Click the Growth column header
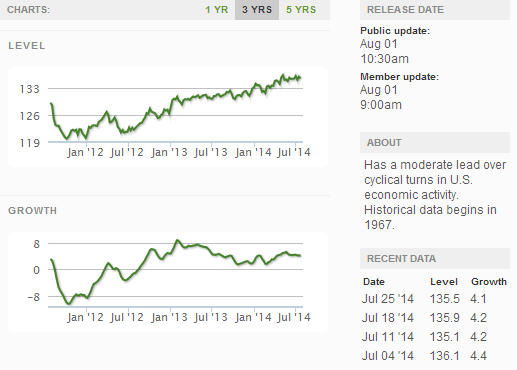Image resolution: width=517 pixels, height=370 pixels. coord(489,282)
